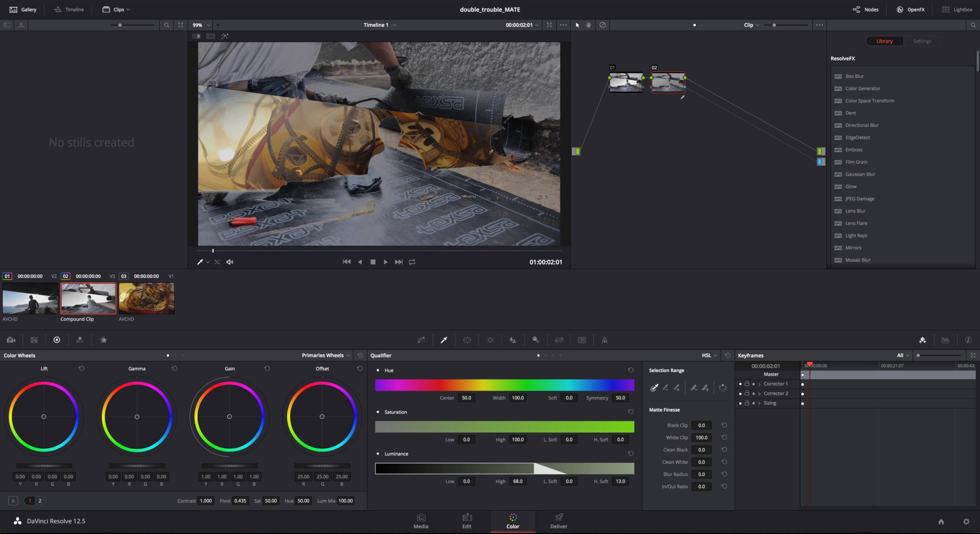The height and width of the screenshot is (534, 980).
Task: Expand the Corrector 1 keyframe track
Action: click(x=759, y=384)
